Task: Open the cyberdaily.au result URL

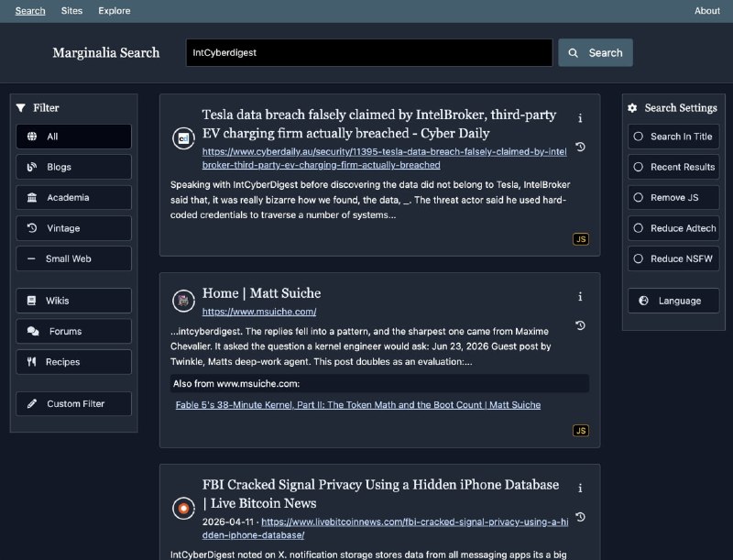Action: (384, 158)
